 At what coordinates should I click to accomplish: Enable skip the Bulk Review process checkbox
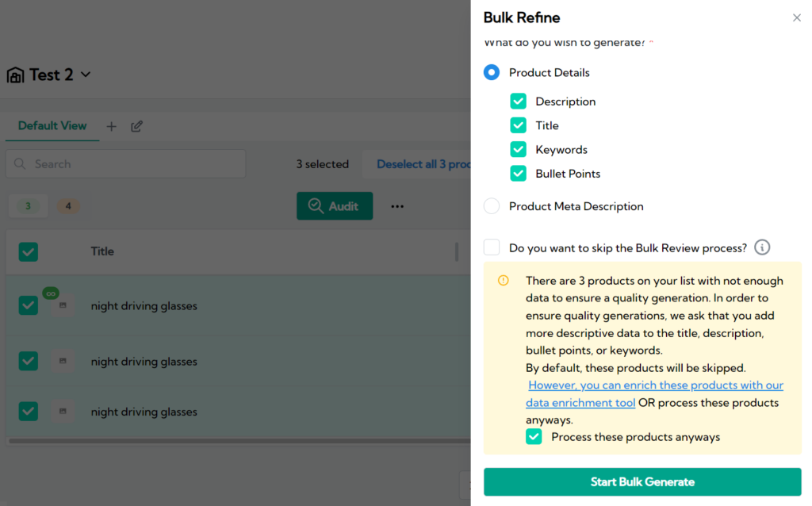click(492, 247)
